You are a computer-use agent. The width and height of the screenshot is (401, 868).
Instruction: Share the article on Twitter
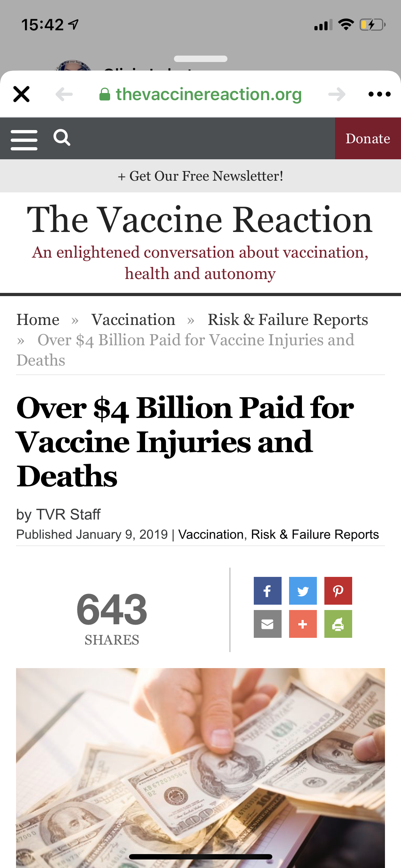(303, 591)
